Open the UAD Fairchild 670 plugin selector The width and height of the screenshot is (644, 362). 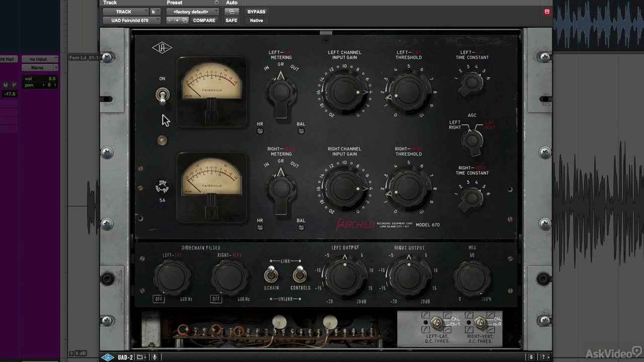(132, 21)
